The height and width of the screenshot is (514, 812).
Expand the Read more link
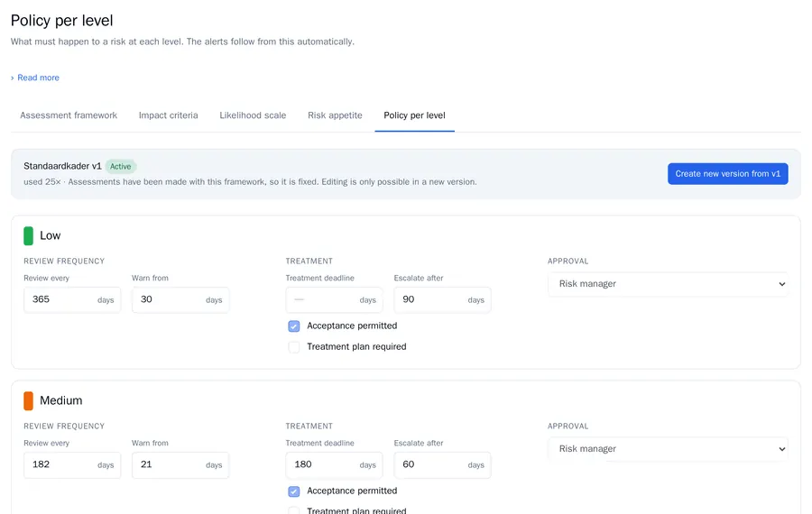click(x=34, y=78)
